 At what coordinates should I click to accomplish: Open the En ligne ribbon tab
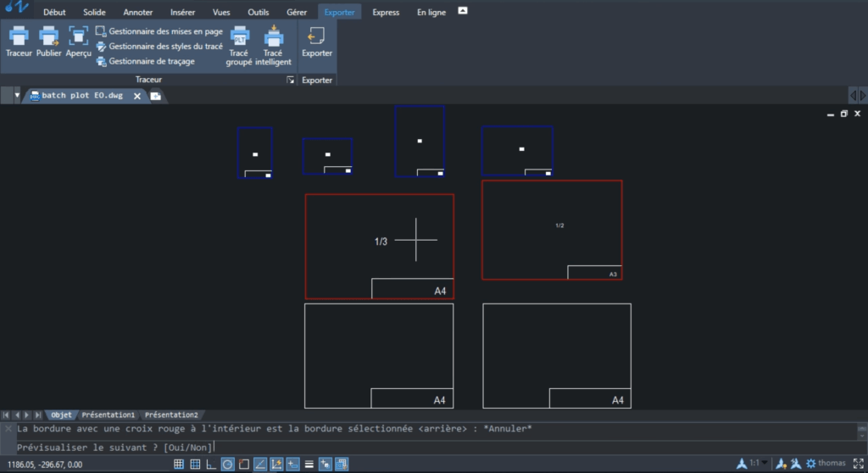[x=431, y=12]
